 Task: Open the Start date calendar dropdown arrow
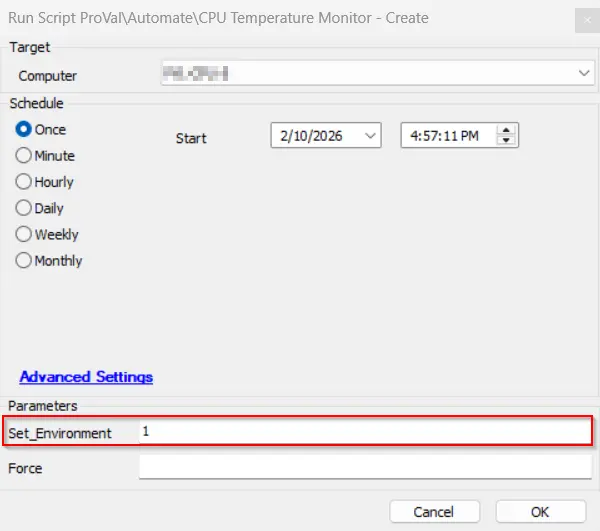coord(370,136)
